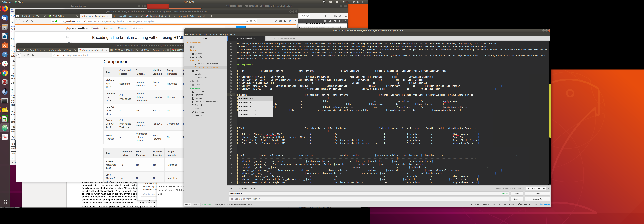
Task: Toggle the whole word search option
Action: coord(543,189)
